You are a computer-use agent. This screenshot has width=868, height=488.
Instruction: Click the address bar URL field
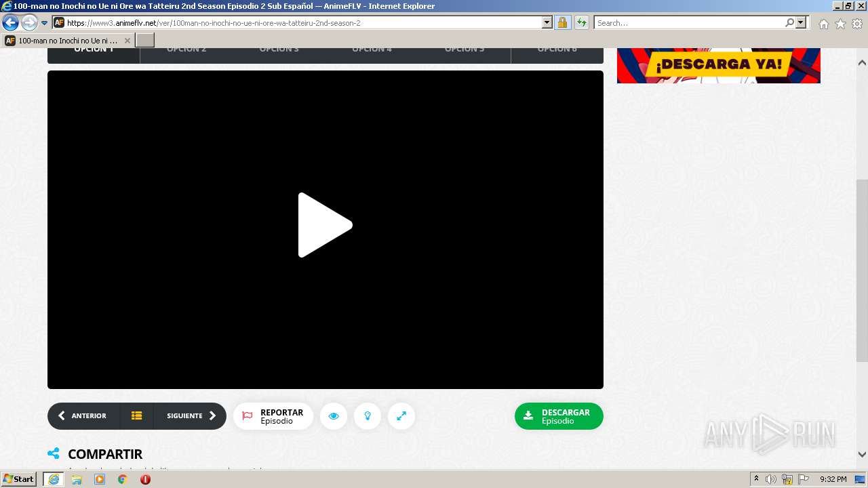(304, 23)
